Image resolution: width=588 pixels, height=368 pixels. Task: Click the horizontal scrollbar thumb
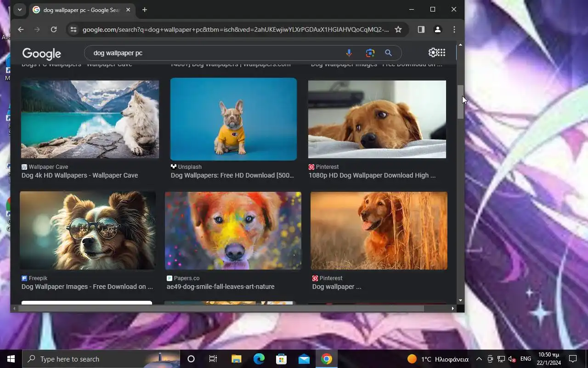pos(221,309)
